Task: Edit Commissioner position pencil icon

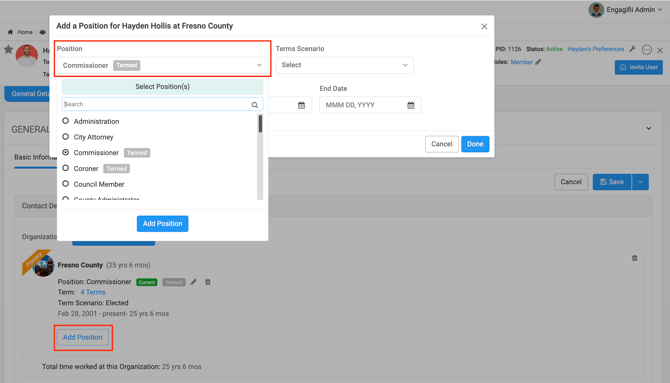Action: pos(194,282)
